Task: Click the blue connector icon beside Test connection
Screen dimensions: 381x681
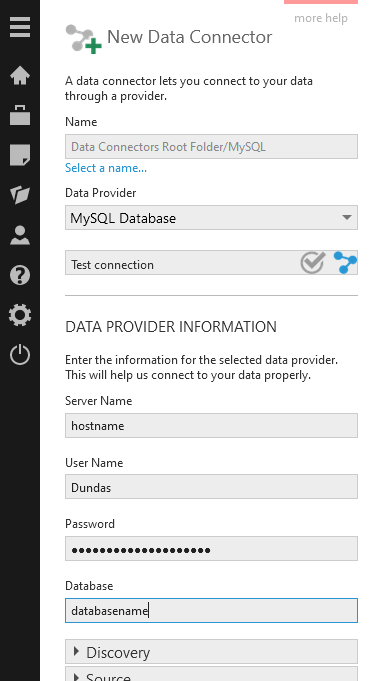Action: (x=345, y=263)
